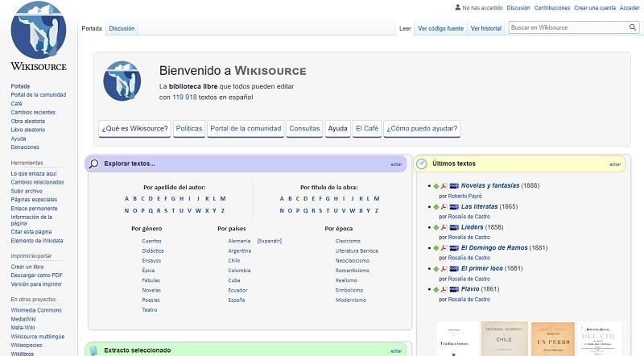The height and width of the screenshot is (356, 644).
Task: Open Descargar como PDF link
Action: pos(36,275)
